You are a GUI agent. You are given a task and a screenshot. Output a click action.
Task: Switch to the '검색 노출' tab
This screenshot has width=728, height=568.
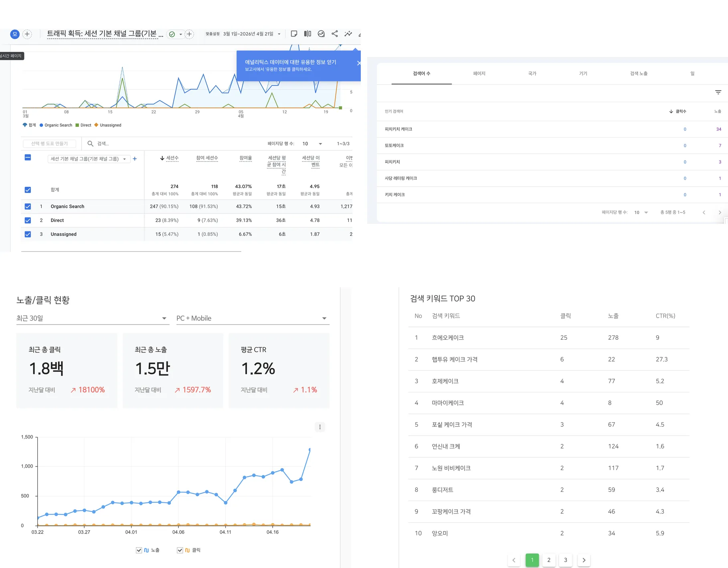pos(639,73)
